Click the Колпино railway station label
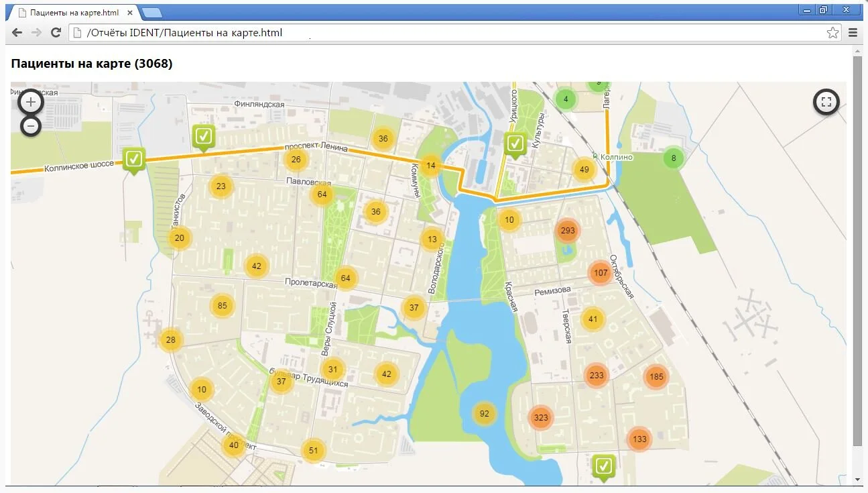This screenshot has width=868, height=493. [x=617, y=157]
